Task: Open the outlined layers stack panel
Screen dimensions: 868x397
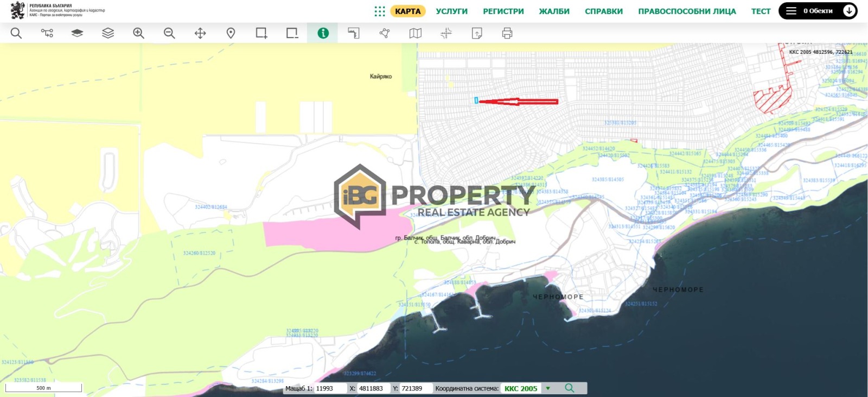Action: [x=108, y=33]
